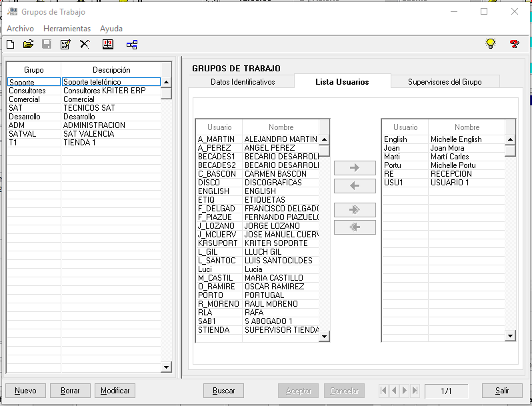Click the Nuevo button
Screen dimensions: 532x406
coord(25,391)
